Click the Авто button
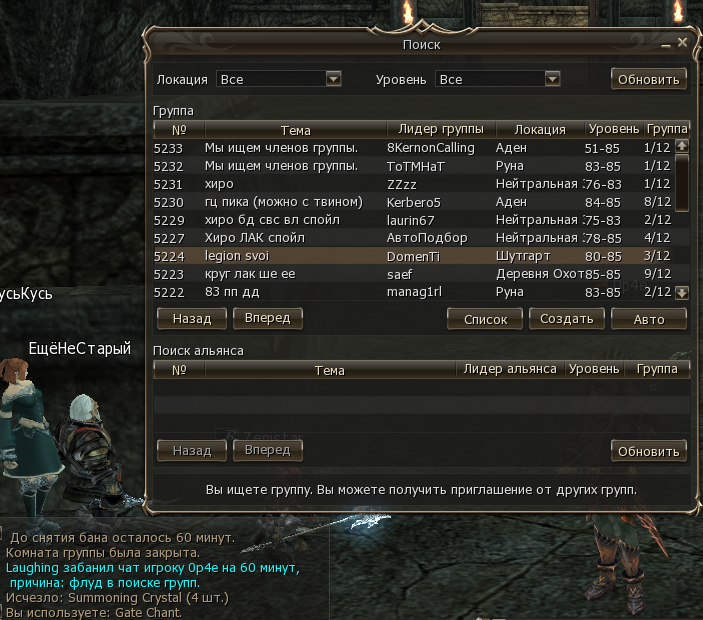Screen dimensions: 703x620 coord(649,319)
